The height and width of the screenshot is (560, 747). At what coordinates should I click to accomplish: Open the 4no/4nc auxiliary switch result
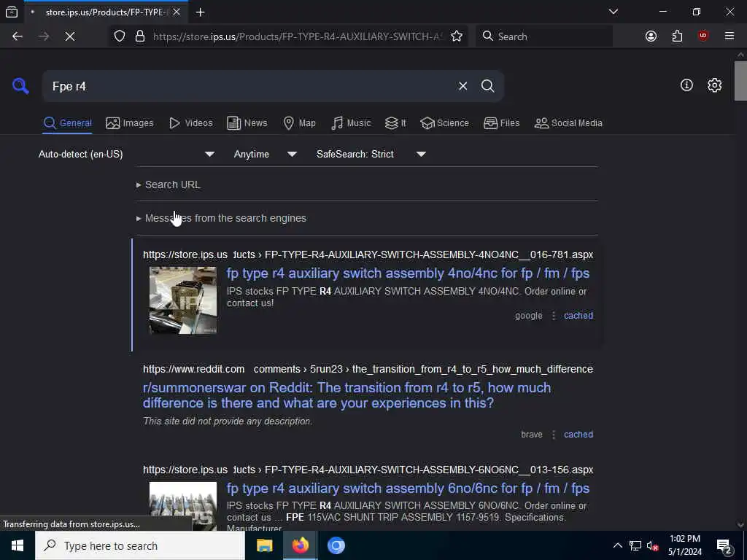click(408, 273)
